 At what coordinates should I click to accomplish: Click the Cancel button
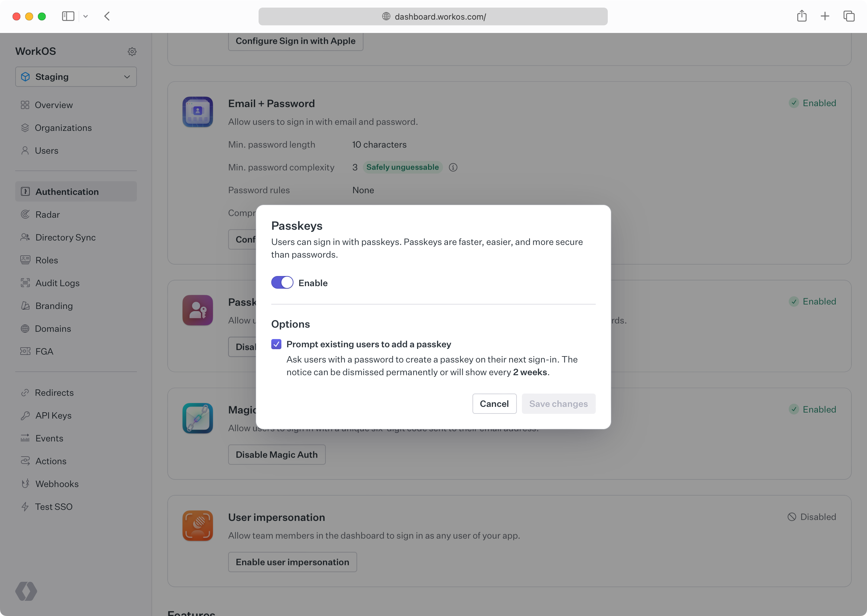point(494,403)
